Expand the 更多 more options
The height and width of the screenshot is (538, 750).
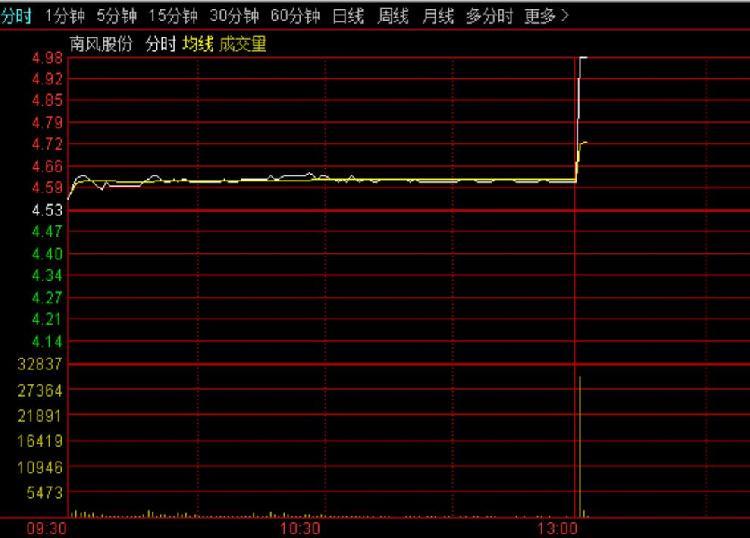[x=546, y=16]
